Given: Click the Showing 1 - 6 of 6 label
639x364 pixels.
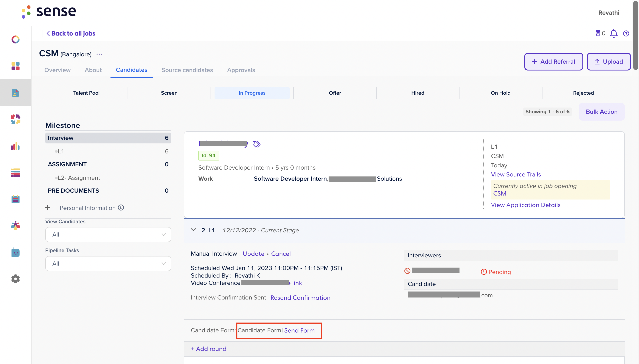Looking at the screenshot, I should pos(547,112).
